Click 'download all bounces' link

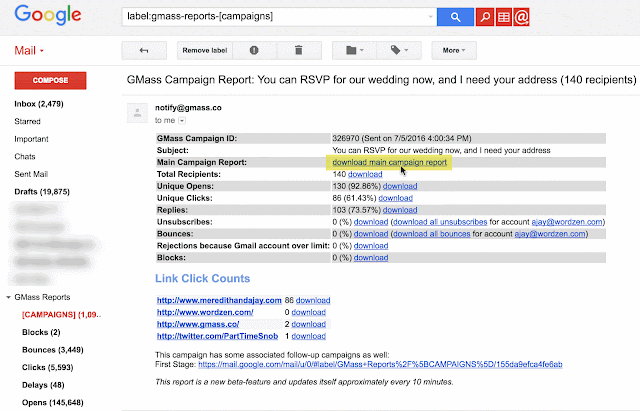(x=432, y=234)
